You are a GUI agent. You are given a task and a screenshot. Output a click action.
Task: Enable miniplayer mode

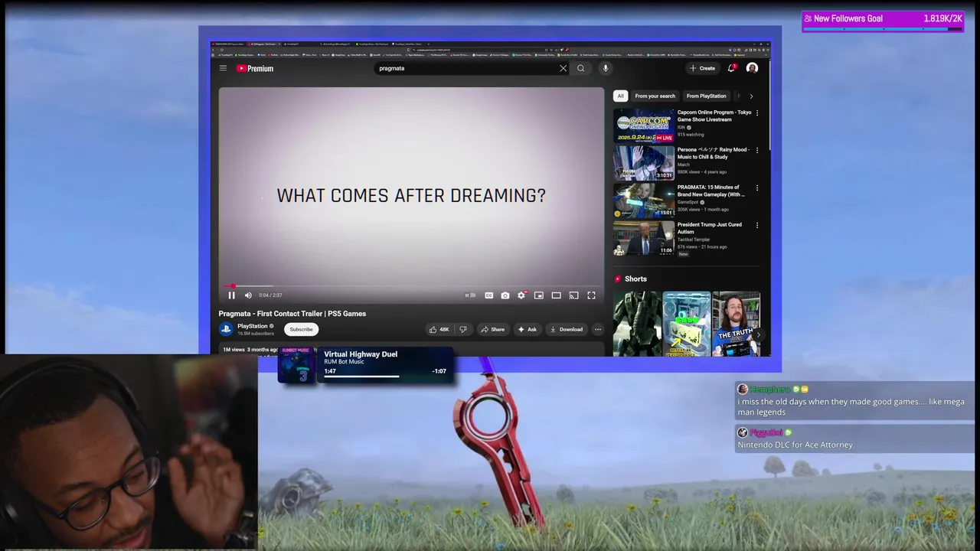[x=539, y=295]
